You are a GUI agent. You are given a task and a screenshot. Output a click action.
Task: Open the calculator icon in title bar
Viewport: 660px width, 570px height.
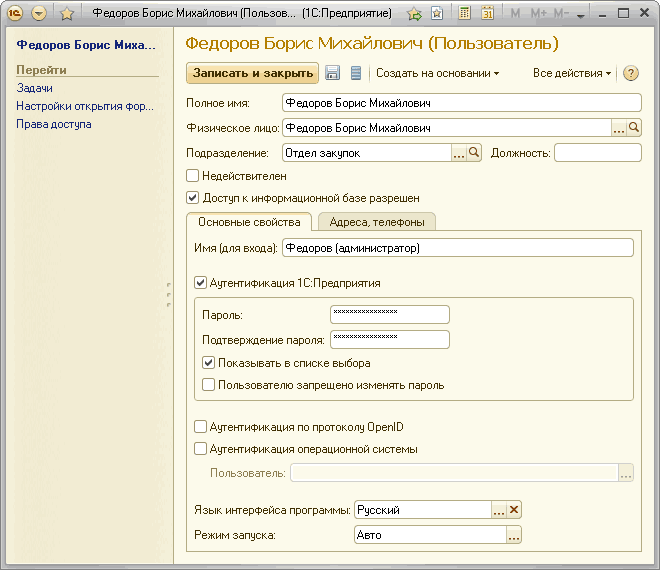pos(465,14)
